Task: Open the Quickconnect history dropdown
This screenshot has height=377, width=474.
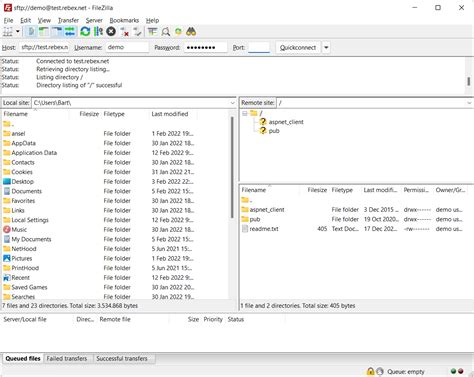Action: coord(326,48)
